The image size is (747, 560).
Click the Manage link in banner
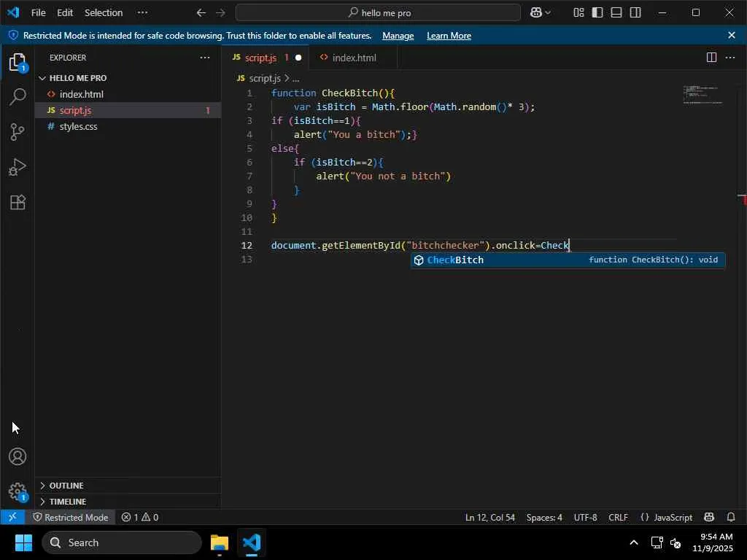(398, 36)
